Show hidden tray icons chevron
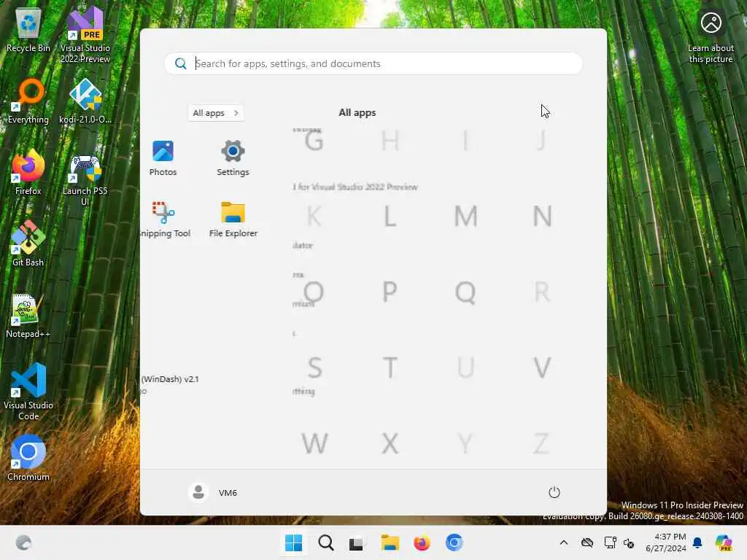Screen dimensions: 747x560 pyautogui.click(x=564, y=542)
